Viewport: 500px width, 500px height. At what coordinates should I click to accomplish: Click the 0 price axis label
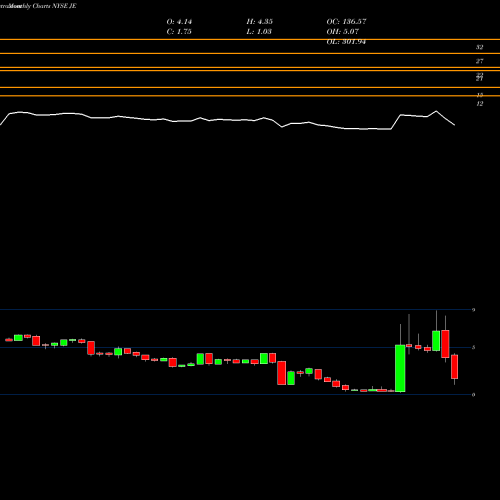tap(473, 395)
